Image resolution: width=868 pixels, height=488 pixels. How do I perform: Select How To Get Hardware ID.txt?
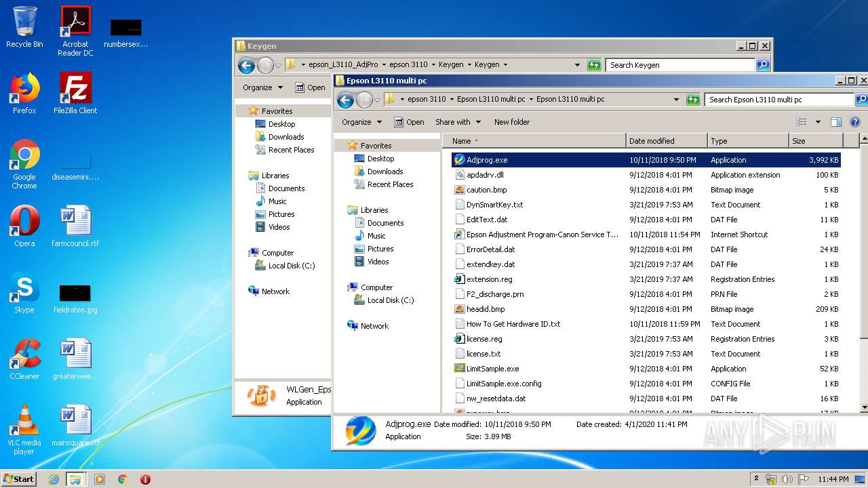coord(646,324)
